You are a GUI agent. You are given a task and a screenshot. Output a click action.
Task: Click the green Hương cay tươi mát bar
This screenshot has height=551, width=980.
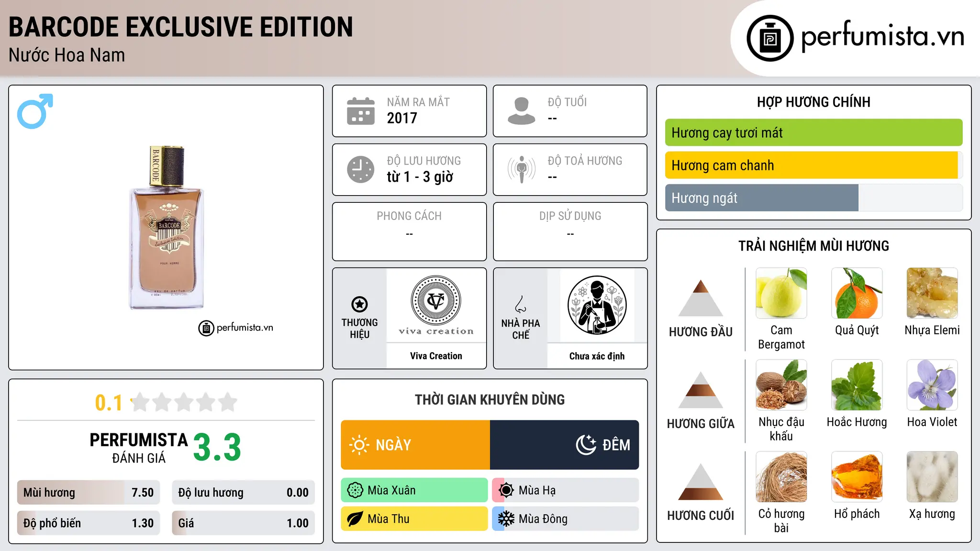[813, 132]
